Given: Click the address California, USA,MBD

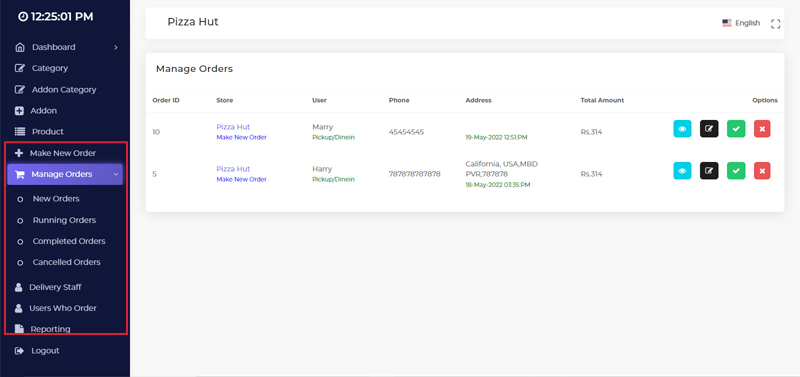Looking at the screenshot, I should (502, 164).
